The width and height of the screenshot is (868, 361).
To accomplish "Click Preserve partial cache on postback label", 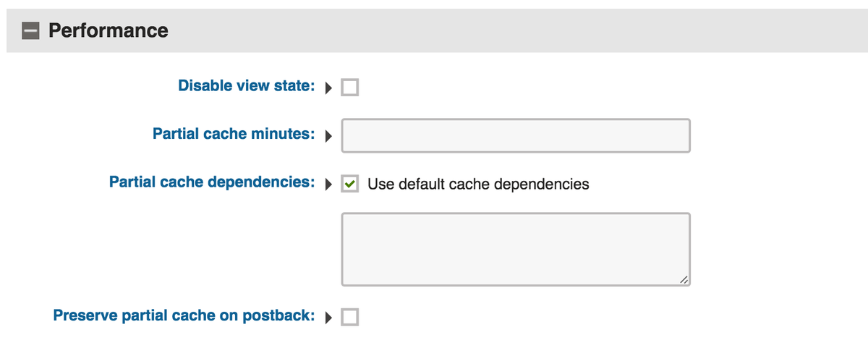I will [x=184, y=315].
